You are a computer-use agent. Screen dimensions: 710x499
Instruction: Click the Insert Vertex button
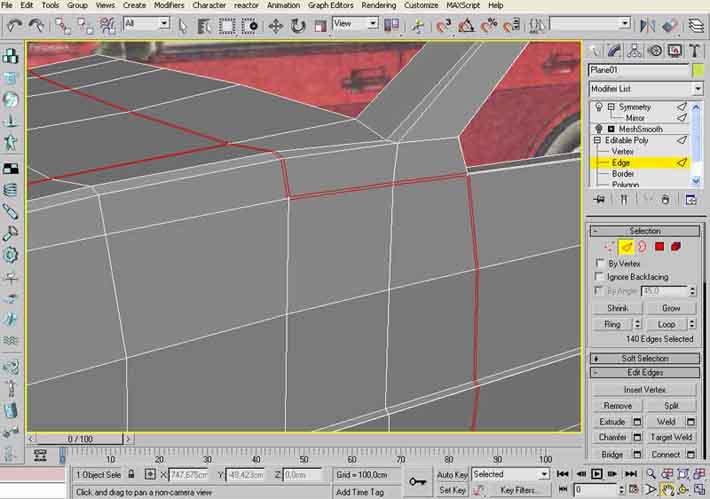click(644, 390)
